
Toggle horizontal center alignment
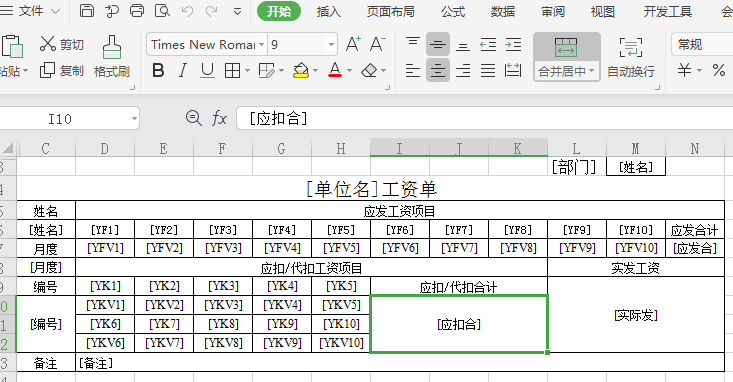[438, 71]
